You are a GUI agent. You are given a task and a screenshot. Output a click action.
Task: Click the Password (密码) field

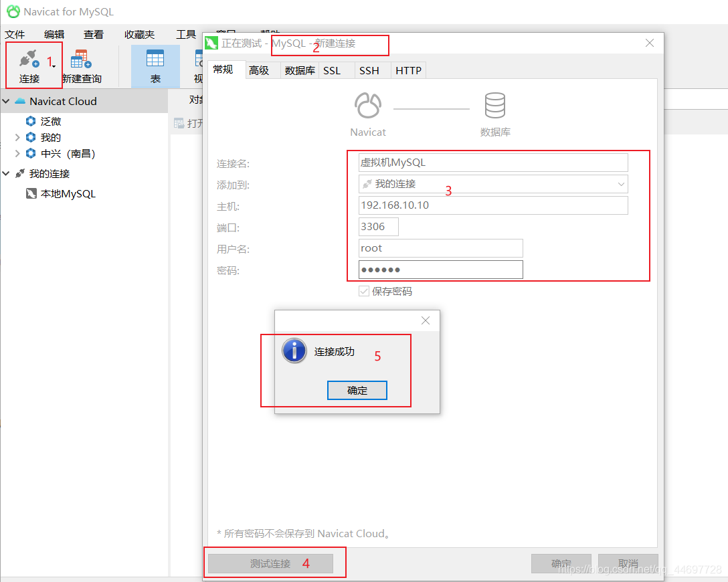[440, 270]
